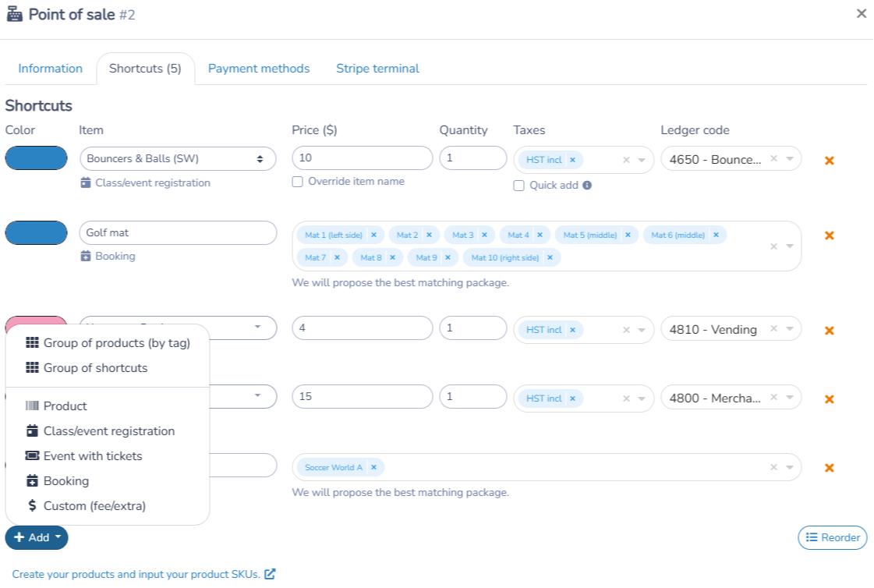Clear the 4650 - Bounce ledger code
This screenshot has width=874, height=588.
[x=773, y=159]
